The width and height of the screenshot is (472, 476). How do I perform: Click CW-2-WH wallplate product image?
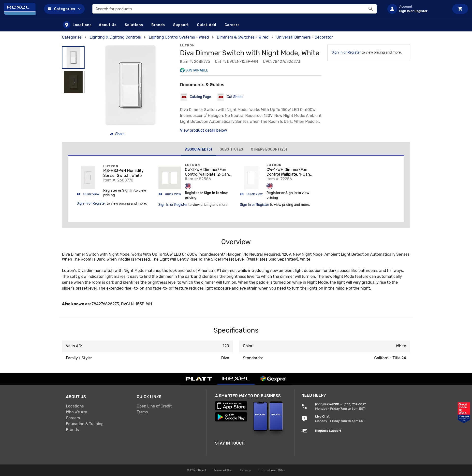pos(170,177)
